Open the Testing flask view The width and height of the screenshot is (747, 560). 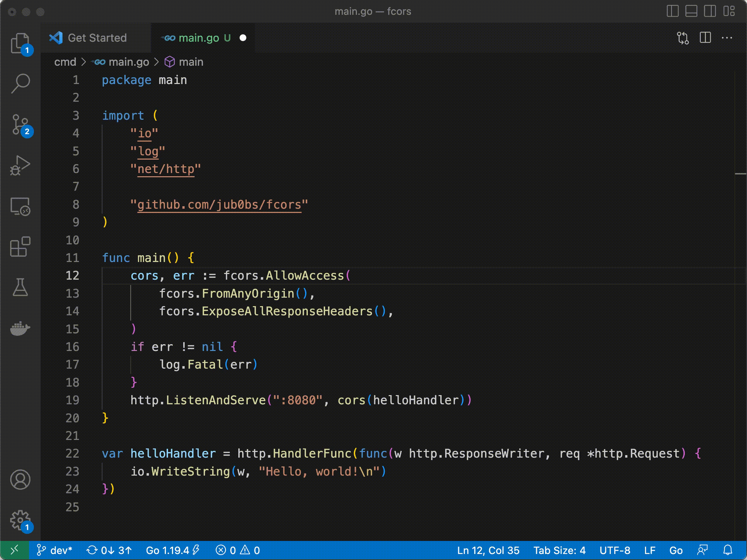[20, 287]
